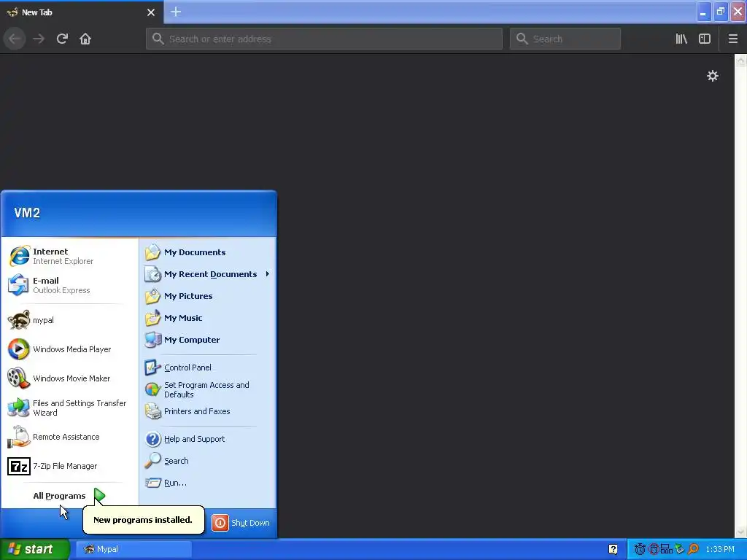Open new tab page settings gear
747x560 pixels.
click(712, 76)
